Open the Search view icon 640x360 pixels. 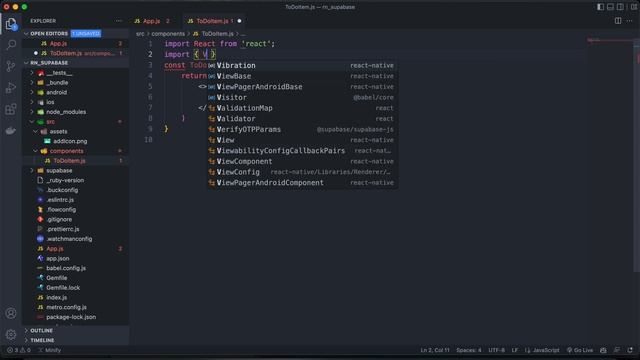11,44
